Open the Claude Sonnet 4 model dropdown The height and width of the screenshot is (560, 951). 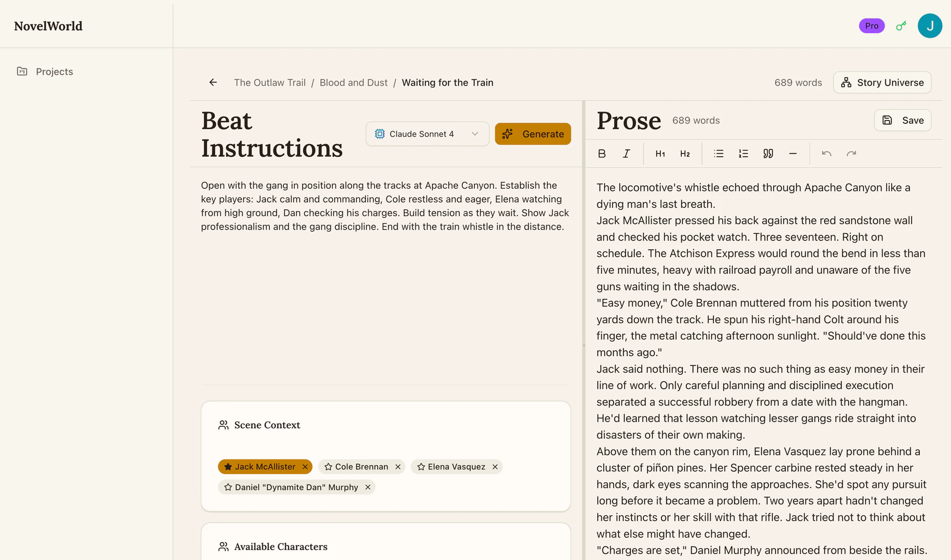click(x=427, y=134)
